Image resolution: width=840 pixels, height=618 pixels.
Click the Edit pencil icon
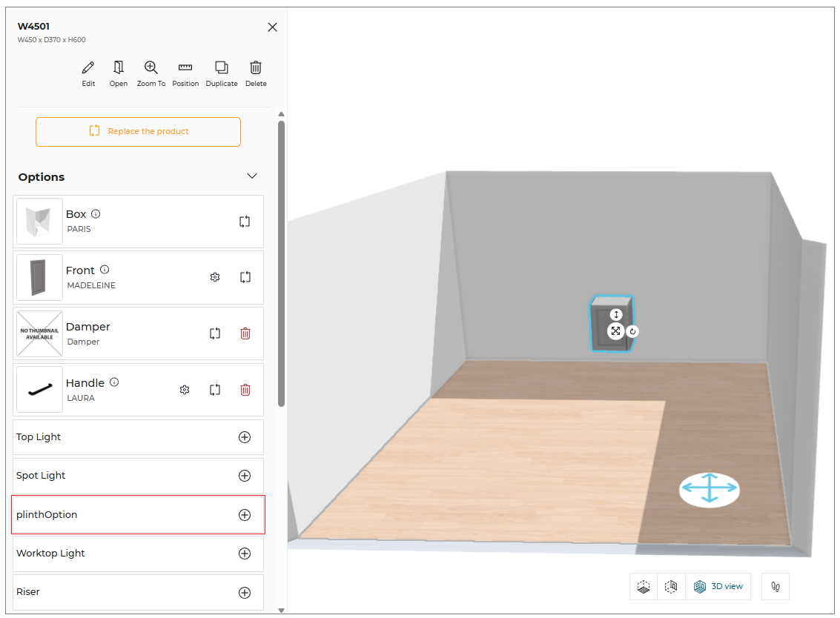pos(88,68)
